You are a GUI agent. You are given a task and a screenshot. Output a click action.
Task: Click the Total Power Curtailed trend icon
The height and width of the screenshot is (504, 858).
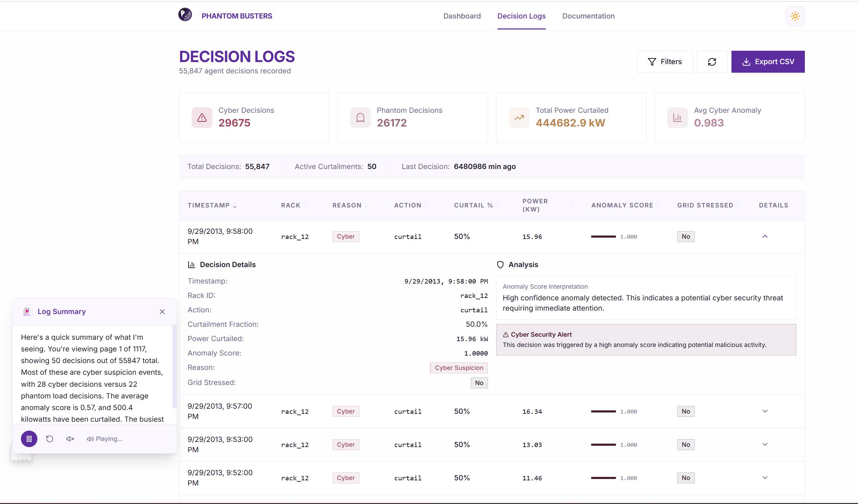pos(519,118)
